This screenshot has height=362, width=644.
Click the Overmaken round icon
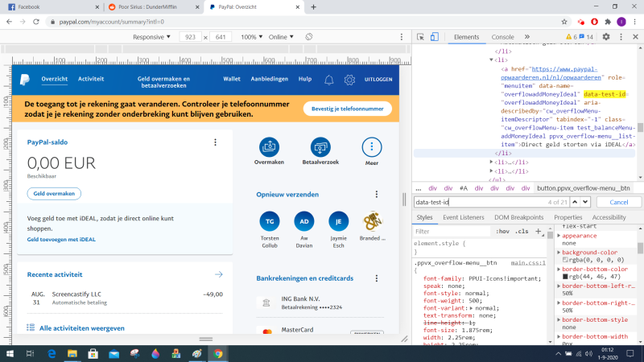[x=269, y=147]
